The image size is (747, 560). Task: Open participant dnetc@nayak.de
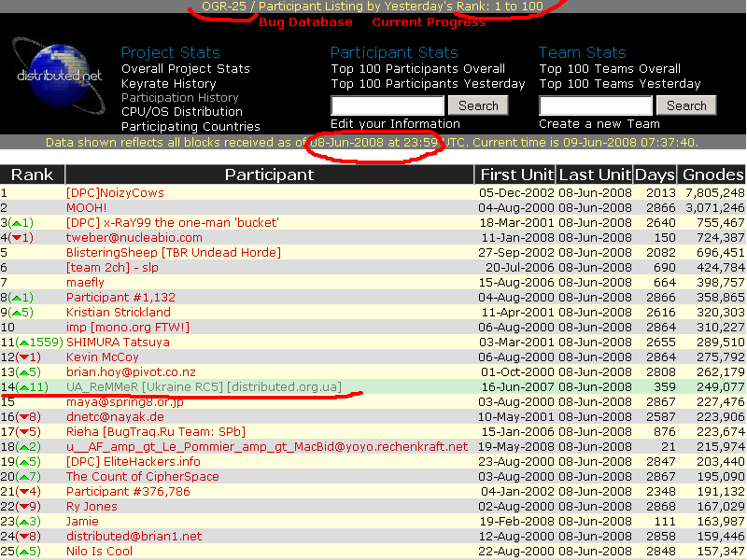[115, 417]
